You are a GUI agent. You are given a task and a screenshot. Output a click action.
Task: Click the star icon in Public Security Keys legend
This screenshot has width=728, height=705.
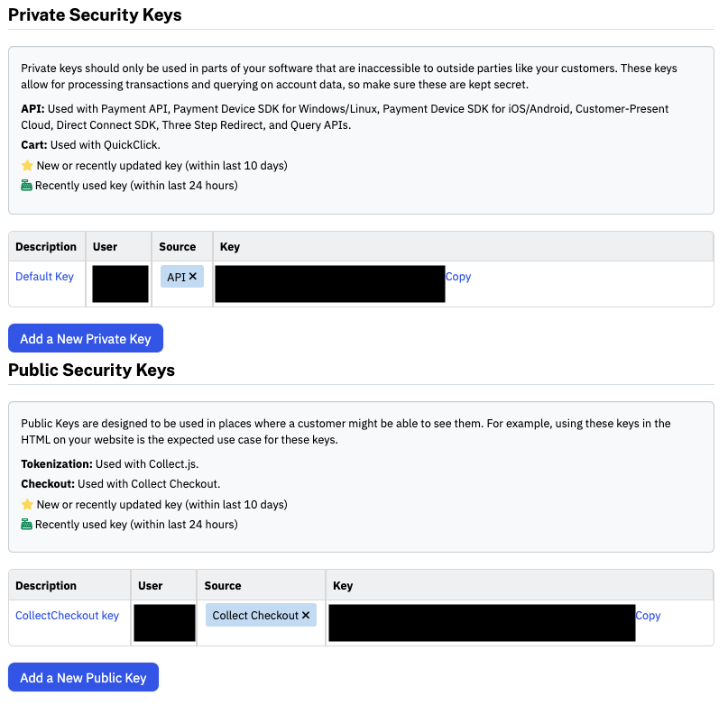tap(27, 504)
